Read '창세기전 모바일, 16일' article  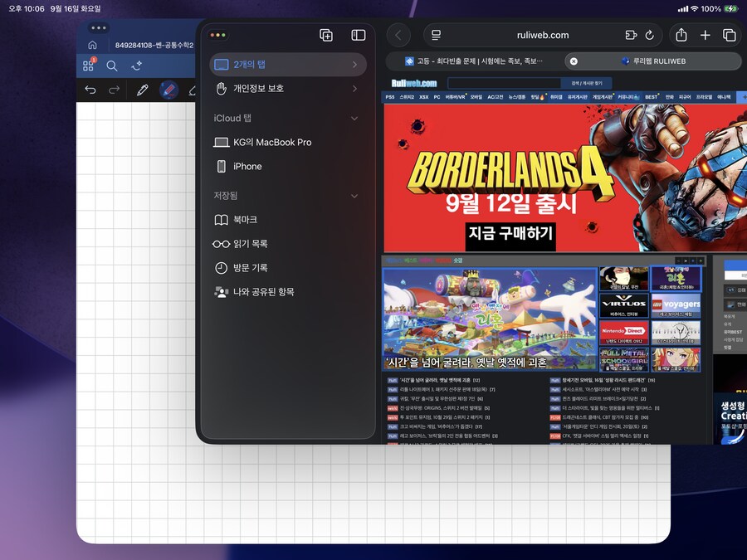(x=603, y=380)
